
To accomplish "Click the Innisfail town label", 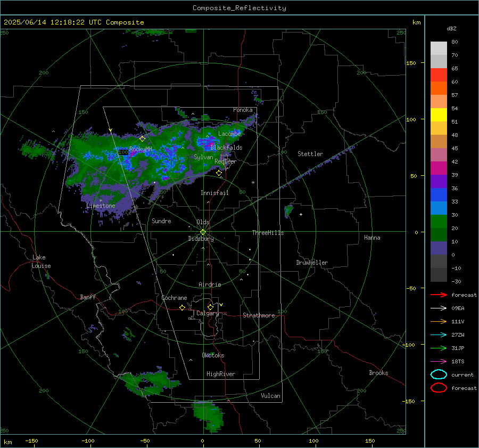I will (214, 193).
